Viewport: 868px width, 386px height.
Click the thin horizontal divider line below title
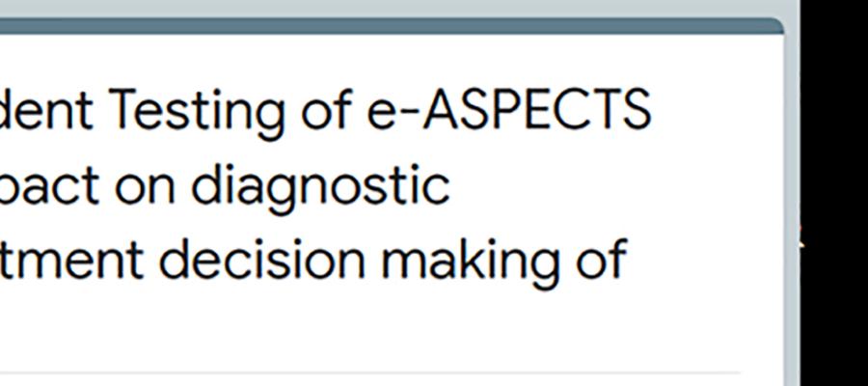[x=369, y=372]
